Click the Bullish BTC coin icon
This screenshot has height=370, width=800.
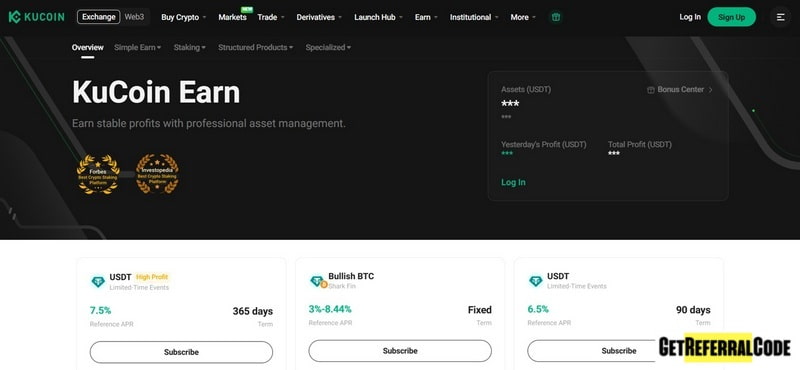318,281
